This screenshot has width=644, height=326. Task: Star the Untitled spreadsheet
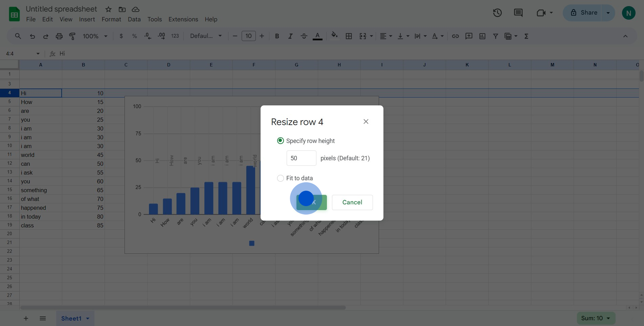[108, 9]
